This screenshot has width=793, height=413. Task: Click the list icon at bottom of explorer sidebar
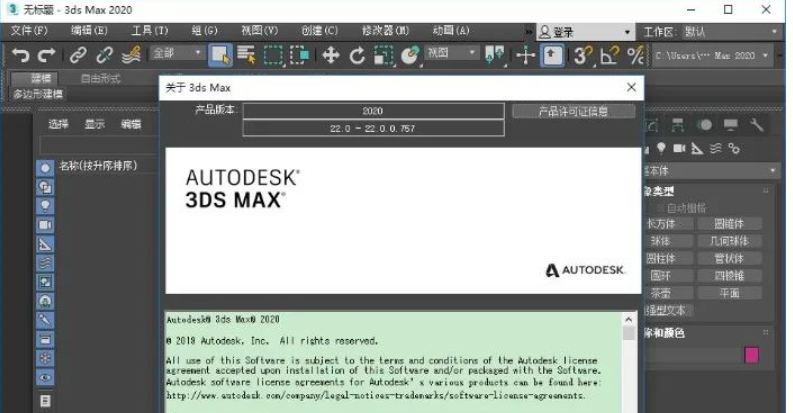45,401
